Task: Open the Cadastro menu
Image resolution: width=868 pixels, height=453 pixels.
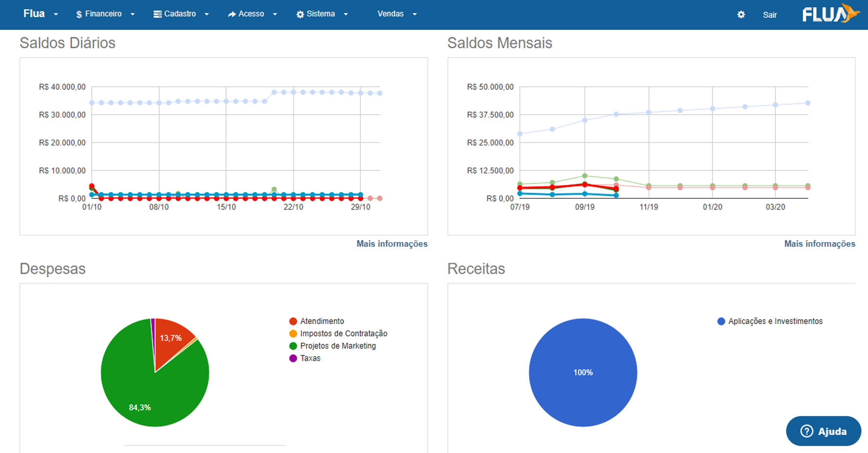Action: pyautogui.click(x=181, y=14)
